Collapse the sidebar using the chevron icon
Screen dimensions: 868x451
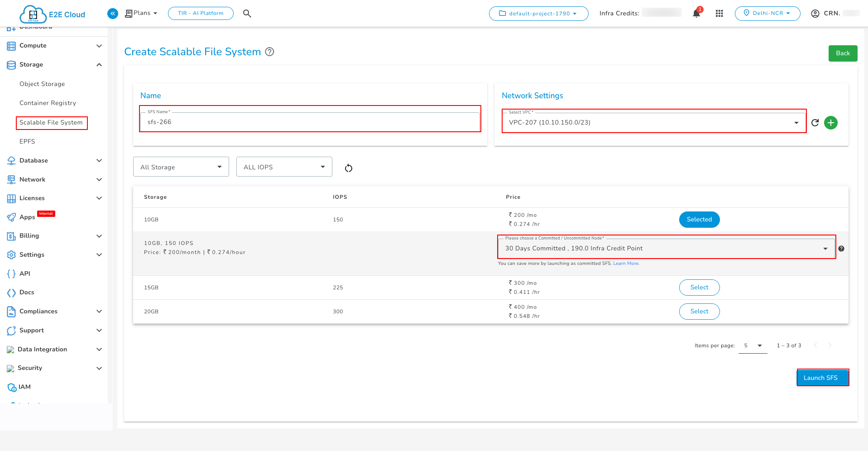[112, 13]
